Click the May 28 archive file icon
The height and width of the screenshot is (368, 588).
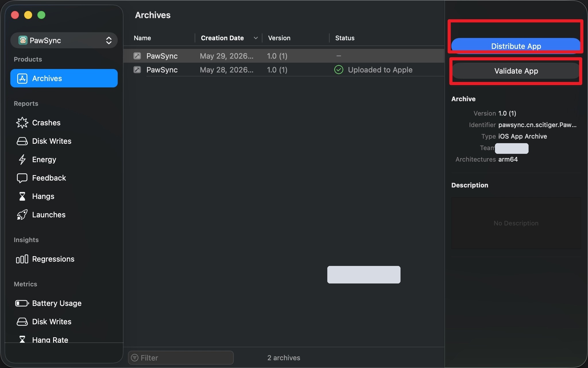point(137,70)
